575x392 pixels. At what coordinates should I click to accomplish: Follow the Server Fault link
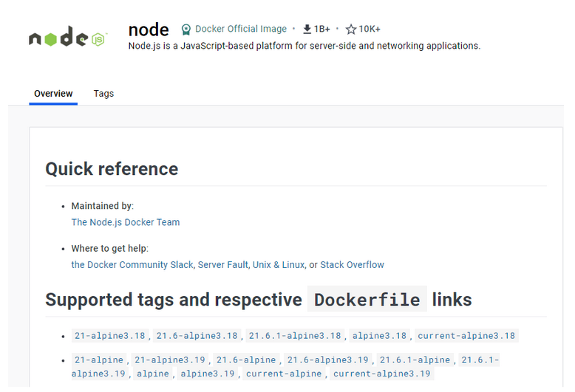[223, 265]
